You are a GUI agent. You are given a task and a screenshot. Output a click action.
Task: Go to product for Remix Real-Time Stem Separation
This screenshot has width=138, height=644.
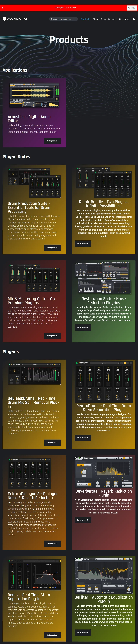click(x=52, y=635)
